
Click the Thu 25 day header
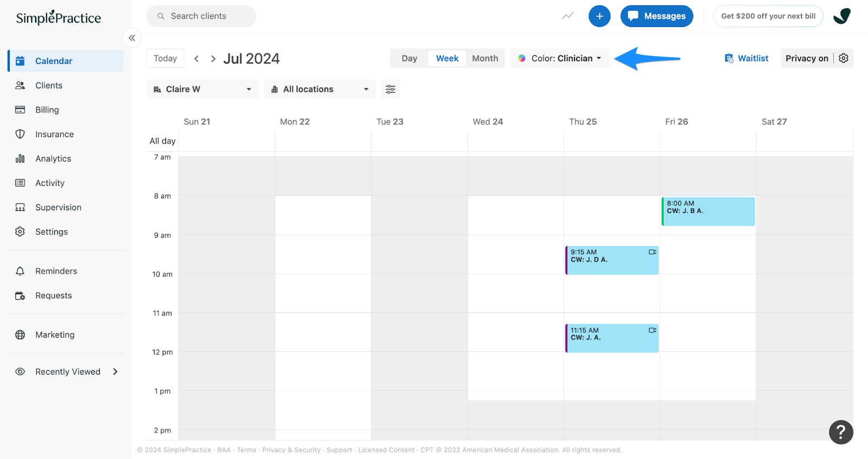583,122
